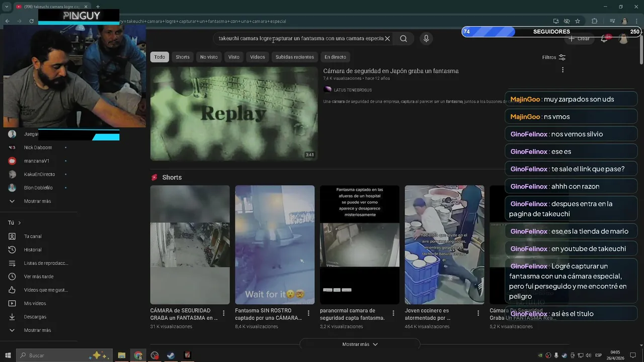644x362 pixels.
Task: Start voice search with the microphone icon
Action: coord(426,38)
